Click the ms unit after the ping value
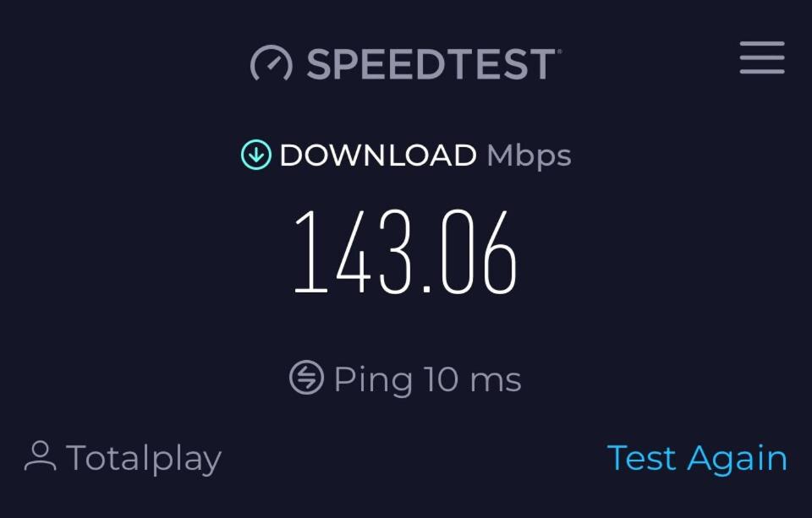The height and width of the screenshot is (518, 812). point(495,382)
